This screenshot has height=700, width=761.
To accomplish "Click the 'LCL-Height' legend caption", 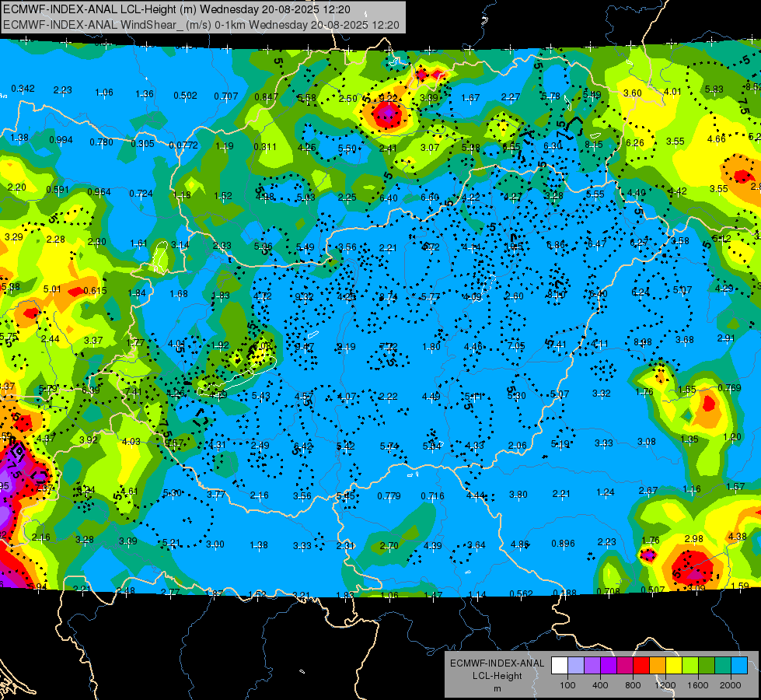I will click(497, 676).
